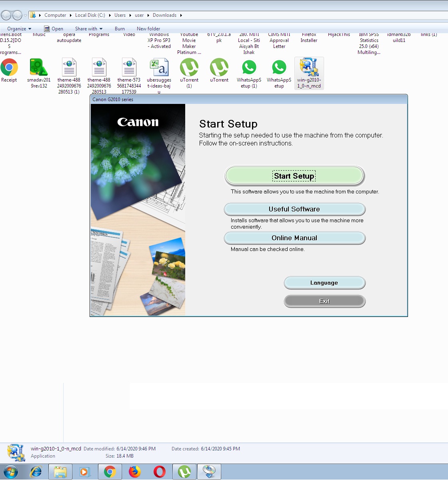Click the installer icon in details pane
The height and width of the screenshot is (482, 448).
pyautogui.click(x=16, y=453)
